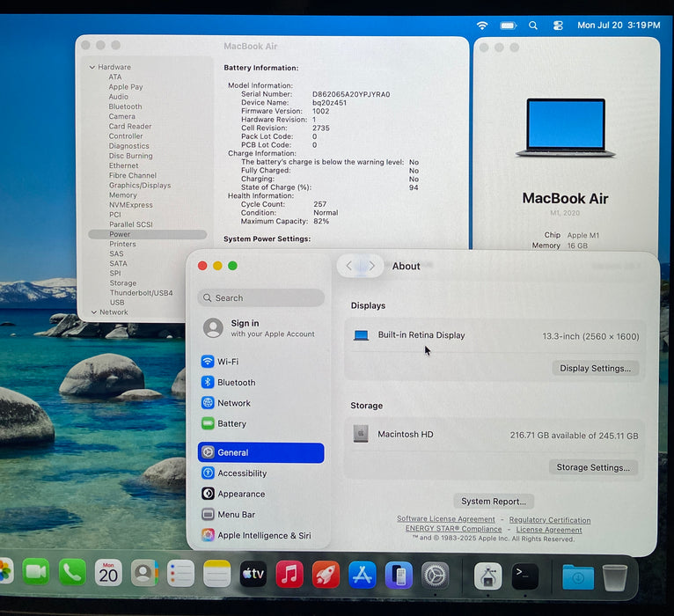Screen dimensions: 674x616
Task: Select Memory in System Report sidebar
Action: [x=123, y=195]
